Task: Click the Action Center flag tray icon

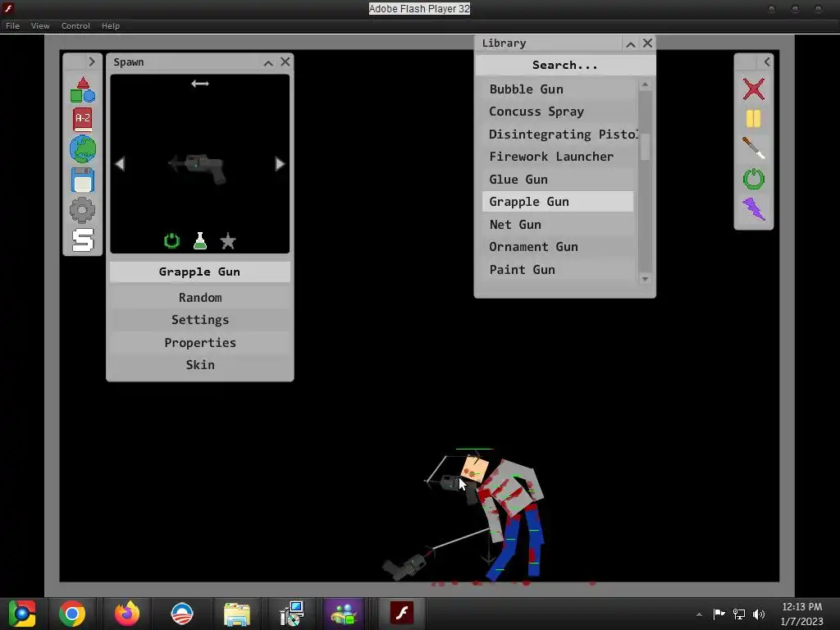Action: (719, 614)
